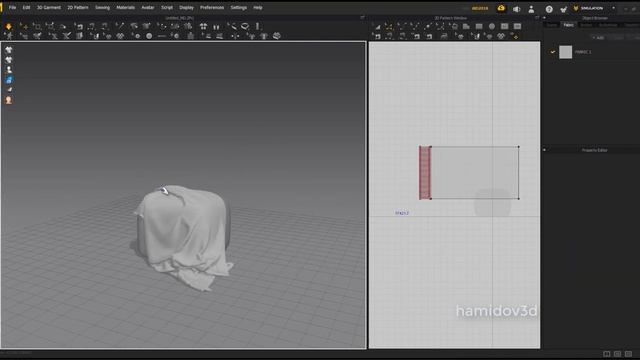The height and width of the screenshot is (360, 640).
Task: Toggle the blue highlighted display icon in 3D viewport
Action: pyautogui.click(x=9, y=80)
